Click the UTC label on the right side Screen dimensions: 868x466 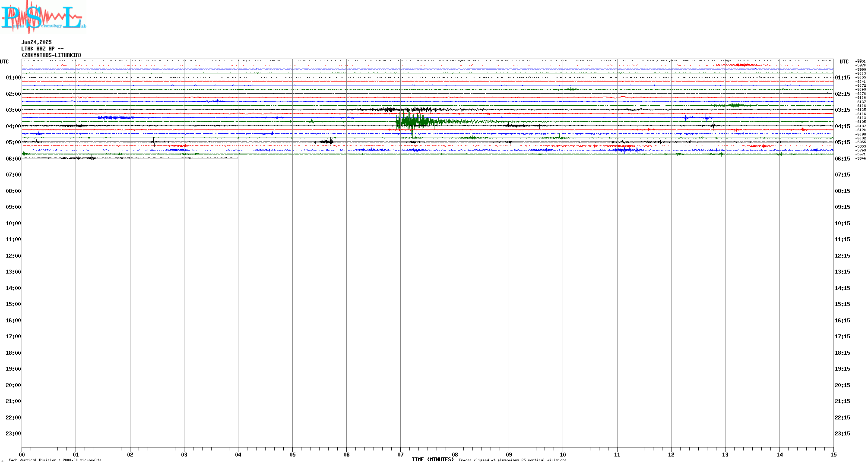[x=844, y=62]
